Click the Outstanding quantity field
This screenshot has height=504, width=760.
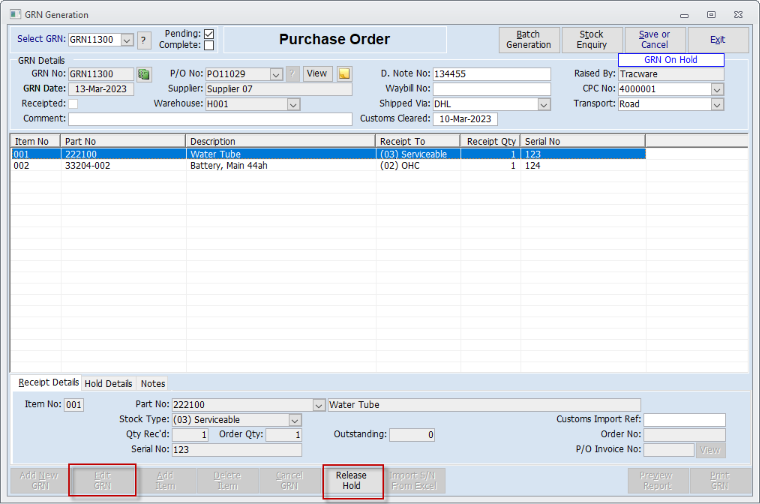click(x=412, y=435)
